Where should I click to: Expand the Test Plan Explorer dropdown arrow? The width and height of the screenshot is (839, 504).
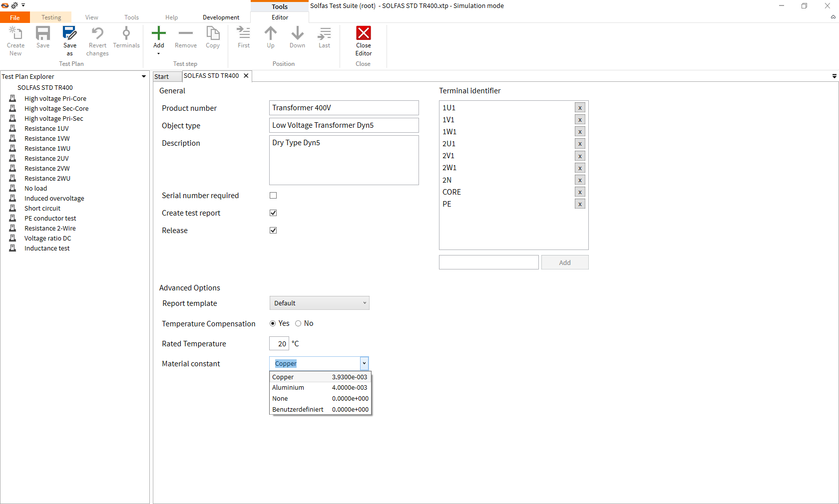(144, 76)
